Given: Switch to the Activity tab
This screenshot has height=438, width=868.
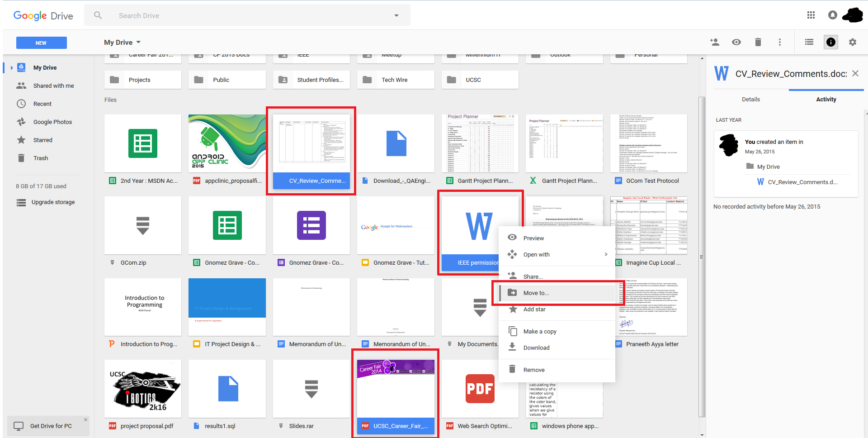Looking at the screenshot, I should [826, 99].
